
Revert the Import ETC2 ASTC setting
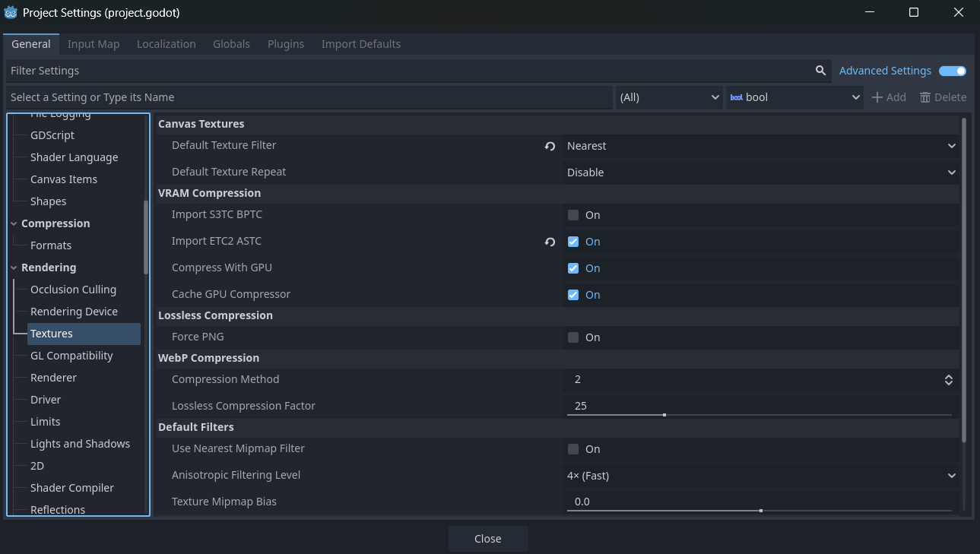pyautogui.click(x=550, y=242)
